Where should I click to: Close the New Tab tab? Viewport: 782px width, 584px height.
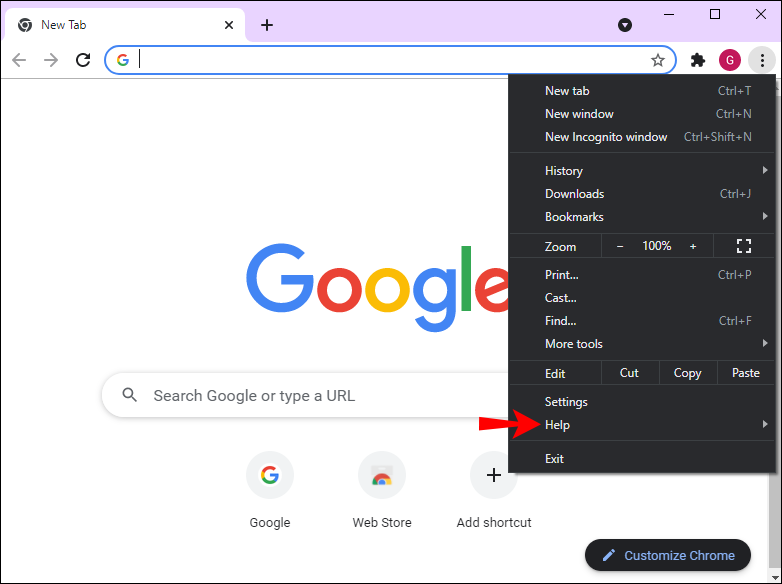pyautogui.click(x=229, y=25)
